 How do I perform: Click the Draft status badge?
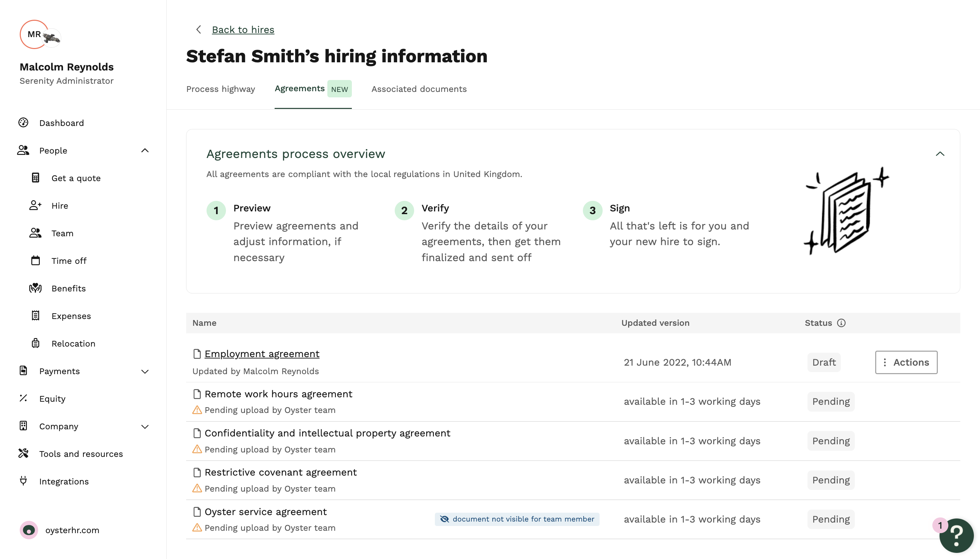tap(824, 362)
